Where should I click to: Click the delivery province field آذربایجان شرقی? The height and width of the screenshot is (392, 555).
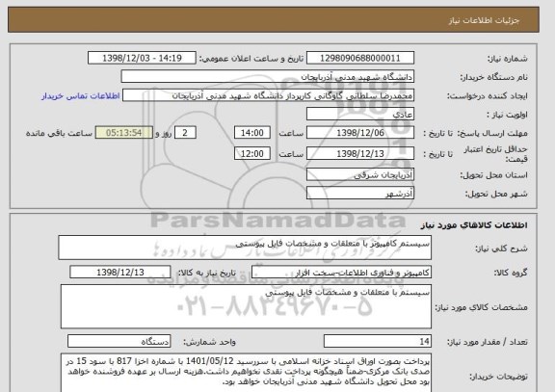[360, 174]
